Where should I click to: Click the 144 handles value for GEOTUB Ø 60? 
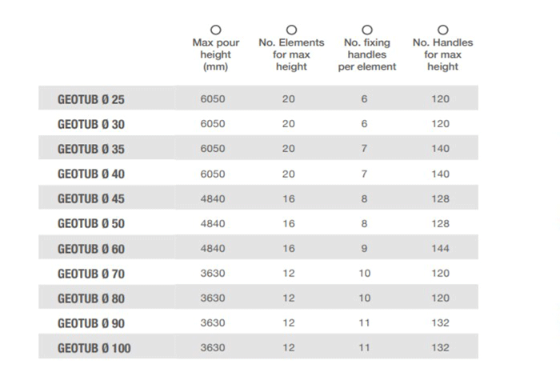440,248
